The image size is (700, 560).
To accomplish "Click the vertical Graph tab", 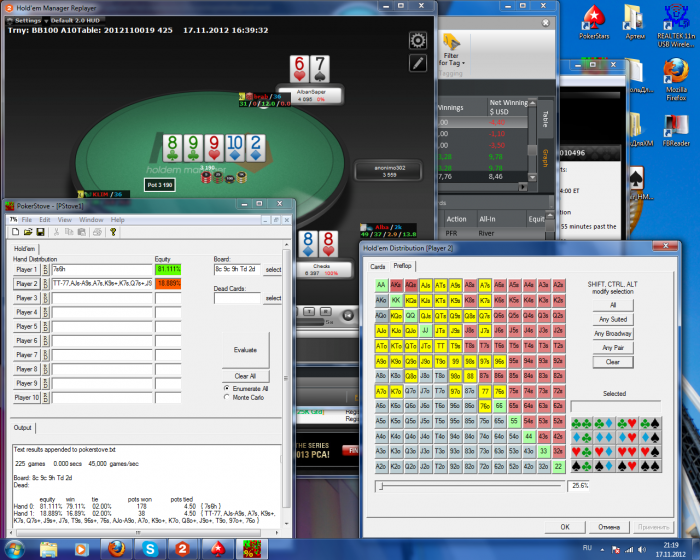I will [546, 158].
